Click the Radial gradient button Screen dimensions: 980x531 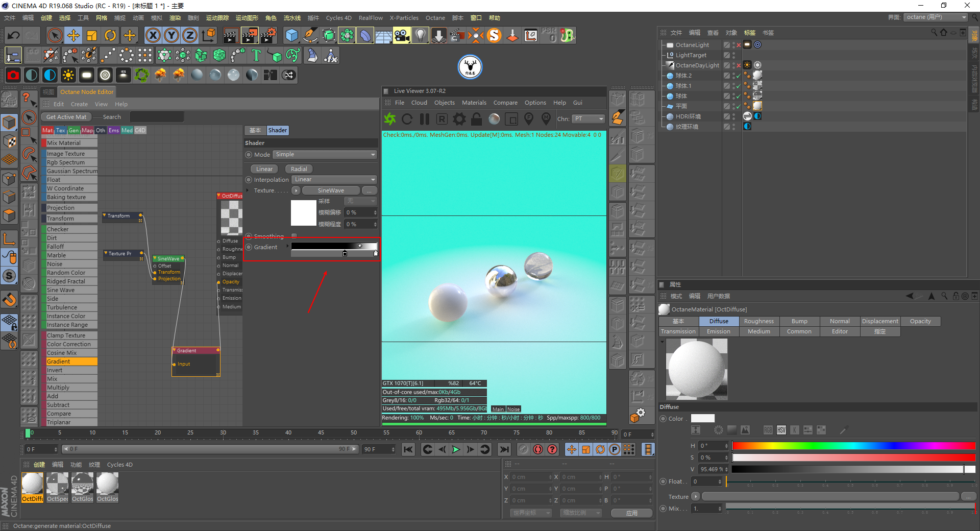coord(299,169)
